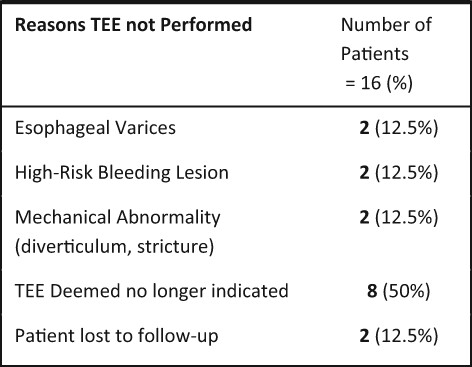Click the 8 (50%) value cell
This screenshot has height=367, width=472.
(399, 291)
